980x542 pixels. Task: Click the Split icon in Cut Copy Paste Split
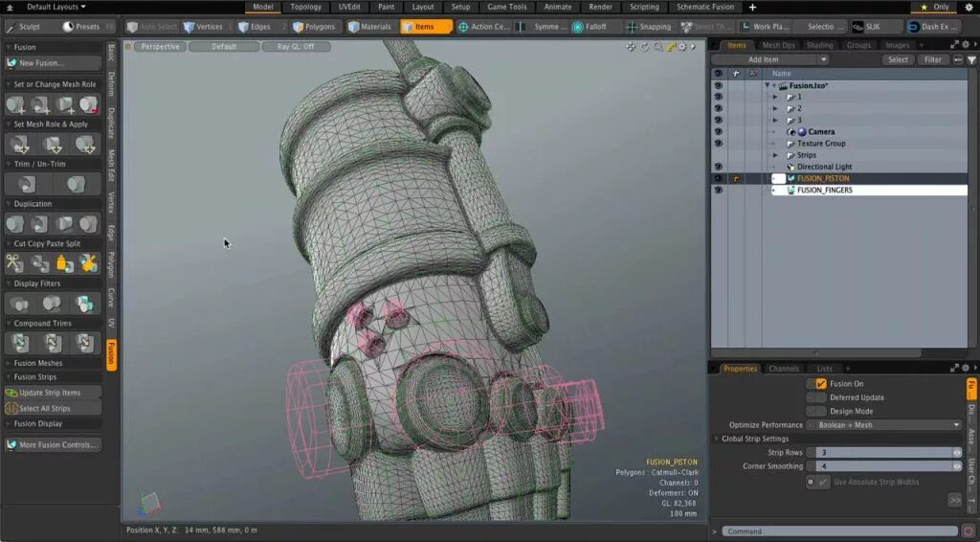click(89, 263)
